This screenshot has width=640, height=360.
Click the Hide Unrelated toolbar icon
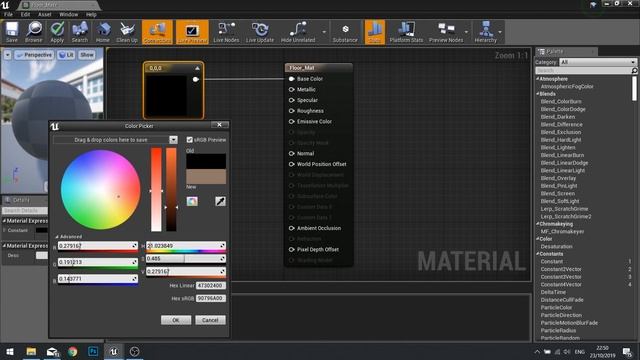tap(298, 32)
